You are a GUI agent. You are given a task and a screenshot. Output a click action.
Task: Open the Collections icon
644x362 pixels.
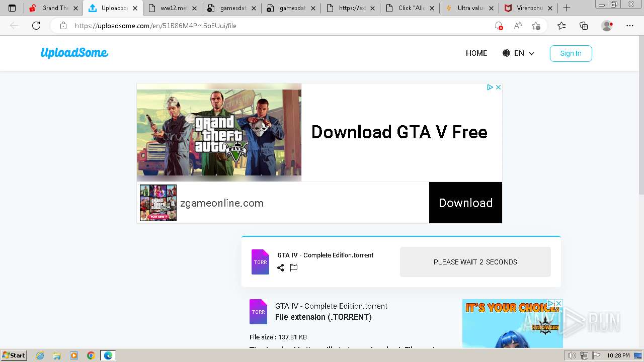(584, 26)
